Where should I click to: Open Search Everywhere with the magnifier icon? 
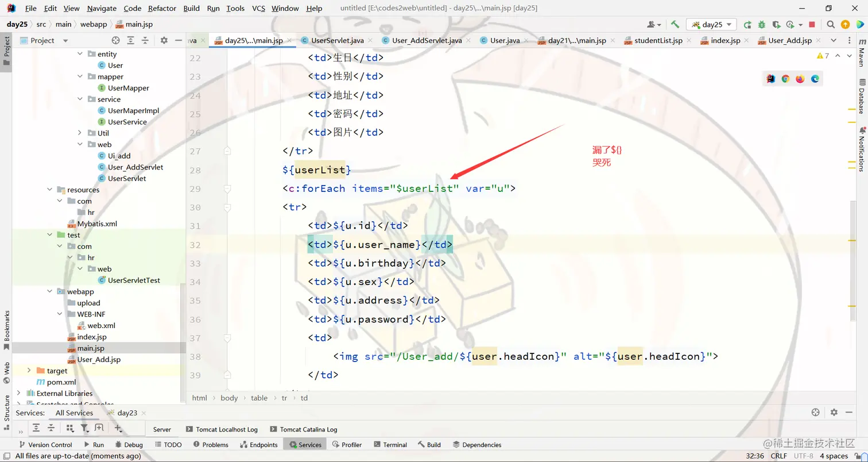pyautogui.click(x=831, y=25)
